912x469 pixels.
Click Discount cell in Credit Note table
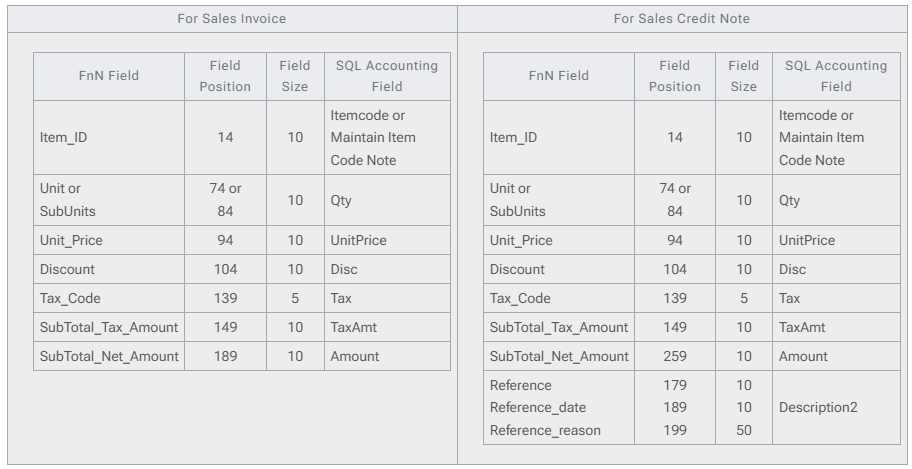click(x=517, y=270)
